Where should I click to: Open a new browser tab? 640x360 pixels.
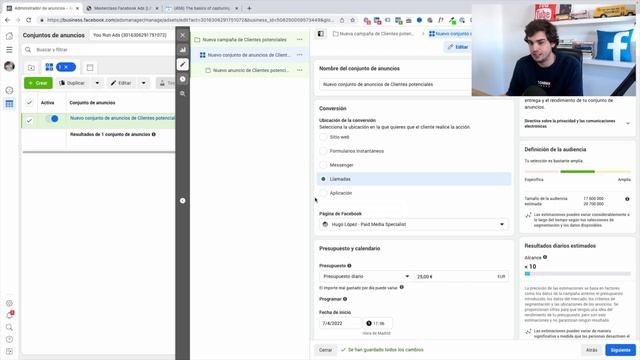(249, 8)
